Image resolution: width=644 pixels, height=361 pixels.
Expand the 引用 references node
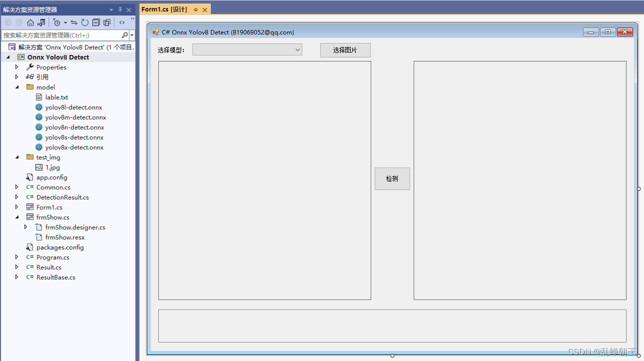pos(16,77)
